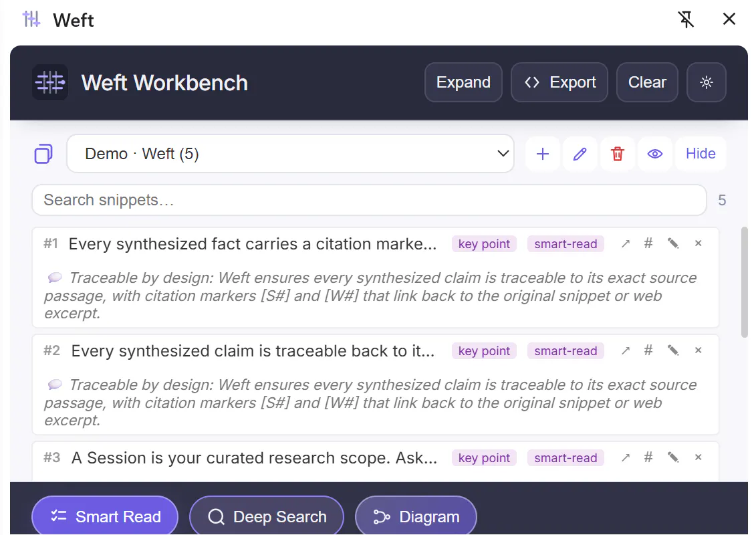Click the copy sessions stack icon

point(43,154)
